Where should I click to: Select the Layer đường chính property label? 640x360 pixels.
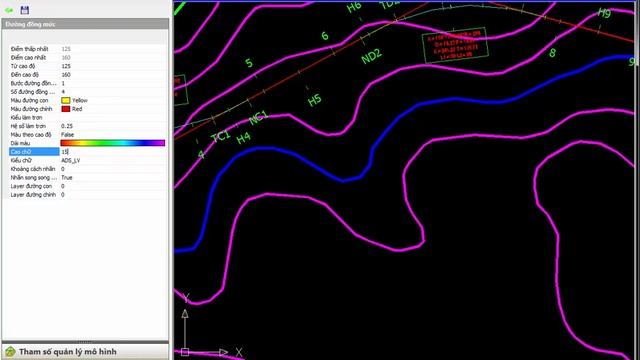(x=33, y=195)
